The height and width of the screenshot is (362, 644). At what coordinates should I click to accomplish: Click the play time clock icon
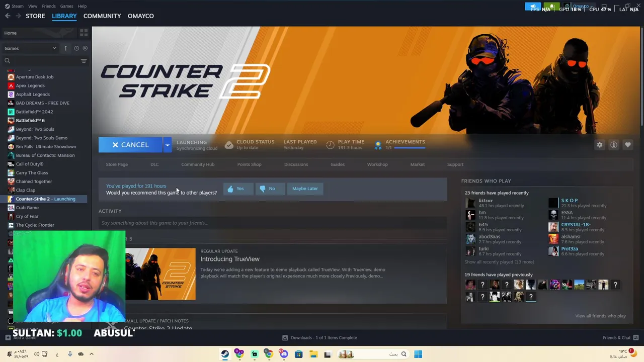[330, 145]
